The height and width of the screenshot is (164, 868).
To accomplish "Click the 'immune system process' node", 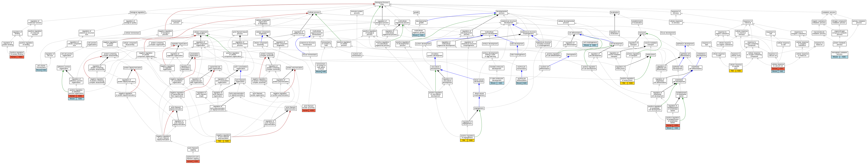I will (357, 12).
